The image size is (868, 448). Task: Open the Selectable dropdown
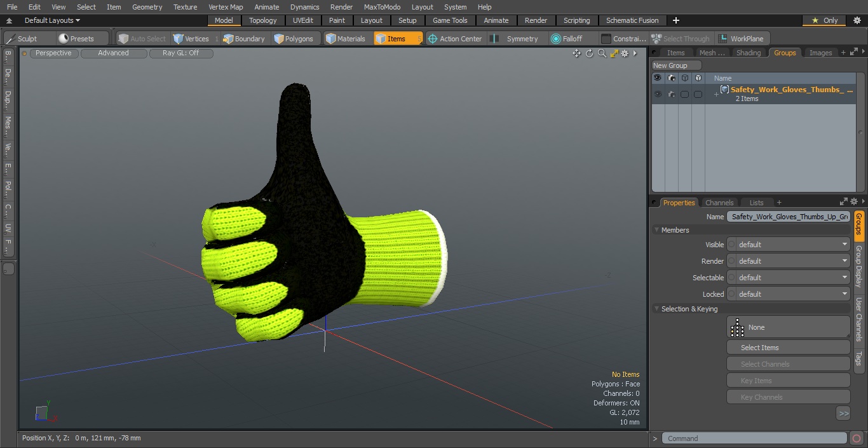[x=789, y=278]
